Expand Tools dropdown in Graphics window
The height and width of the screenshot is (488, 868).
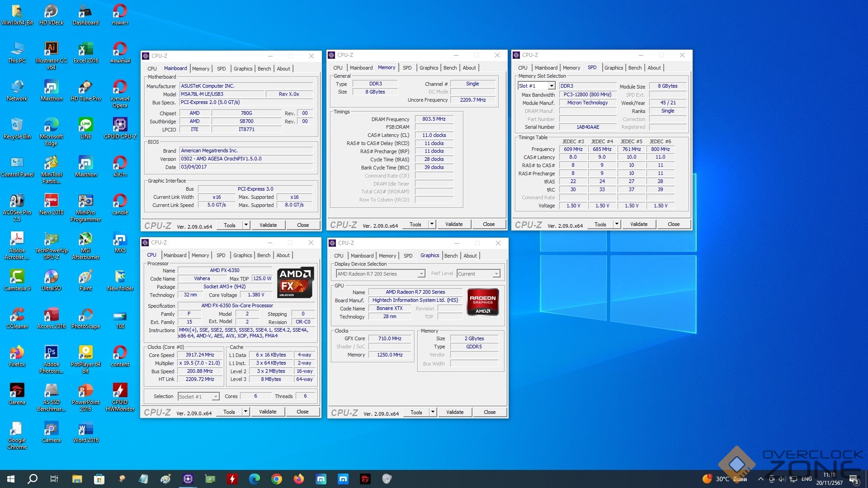433,412
